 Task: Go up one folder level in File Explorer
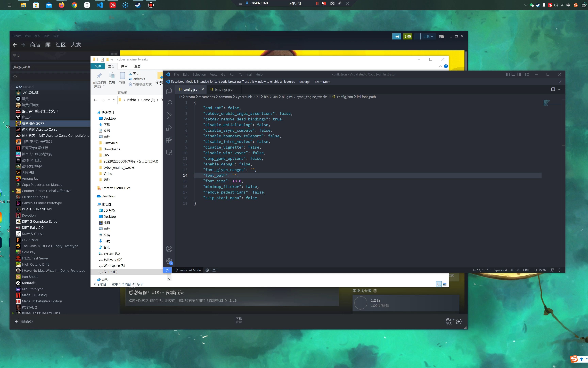click(x=114, y=100)
